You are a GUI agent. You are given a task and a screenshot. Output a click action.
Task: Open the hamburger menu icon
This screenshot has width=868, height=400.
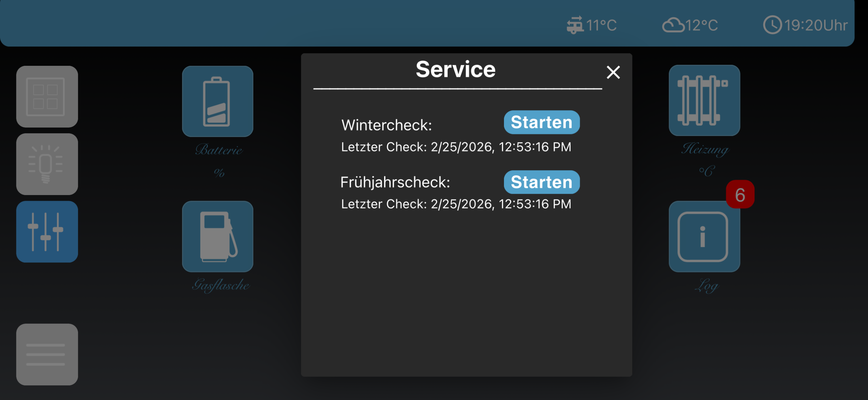pyautogui.click(x=47, y=354)
